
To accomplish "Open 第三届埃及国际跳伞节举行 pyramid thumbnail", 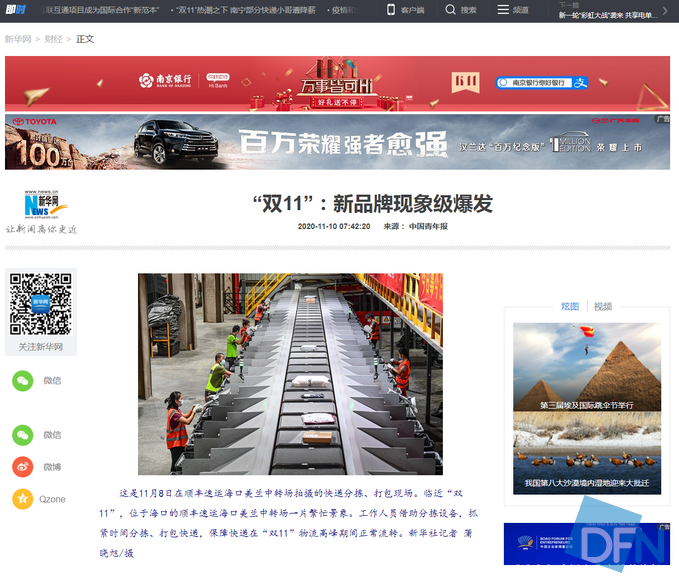I will pos(587,366).
